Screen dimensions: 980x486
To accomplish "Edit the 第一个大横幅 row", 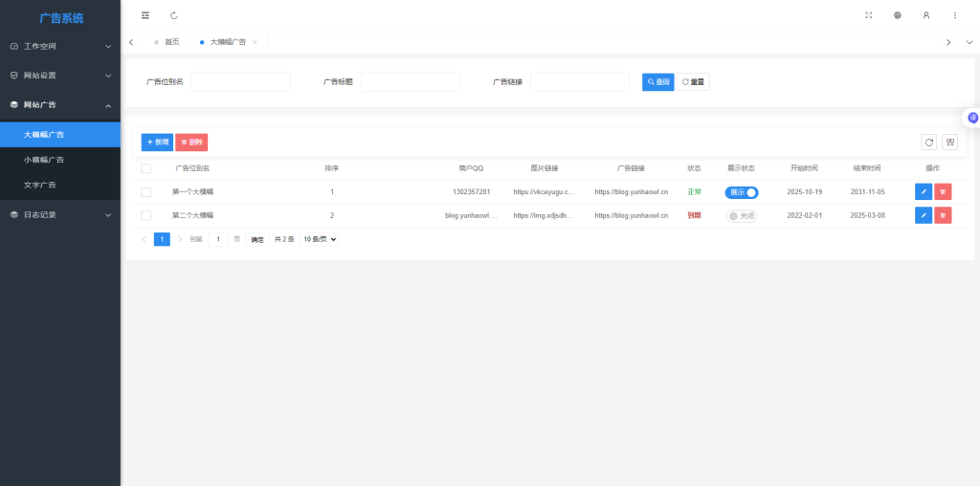I will 923,192.
